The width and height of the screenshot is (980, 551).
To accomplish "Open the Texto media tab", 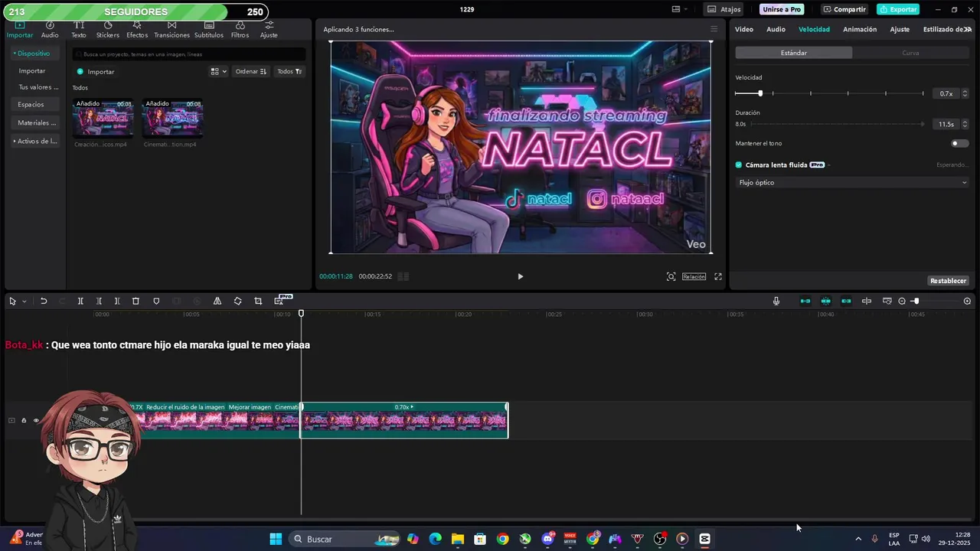I will coord(79,30).
